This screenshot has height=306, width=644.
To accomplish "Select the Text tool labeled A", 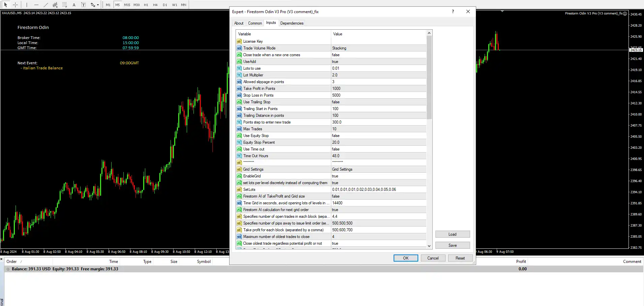I will [74, 5].
